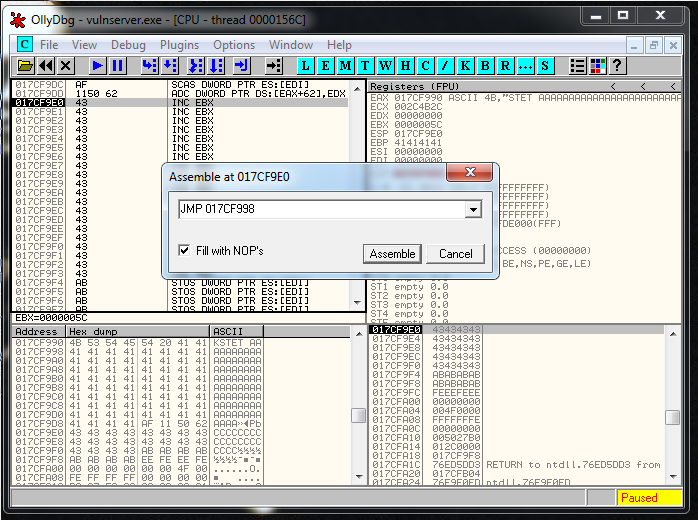Open the Help menu
This screenshot has width=698, height=520.
pos(339,45)
